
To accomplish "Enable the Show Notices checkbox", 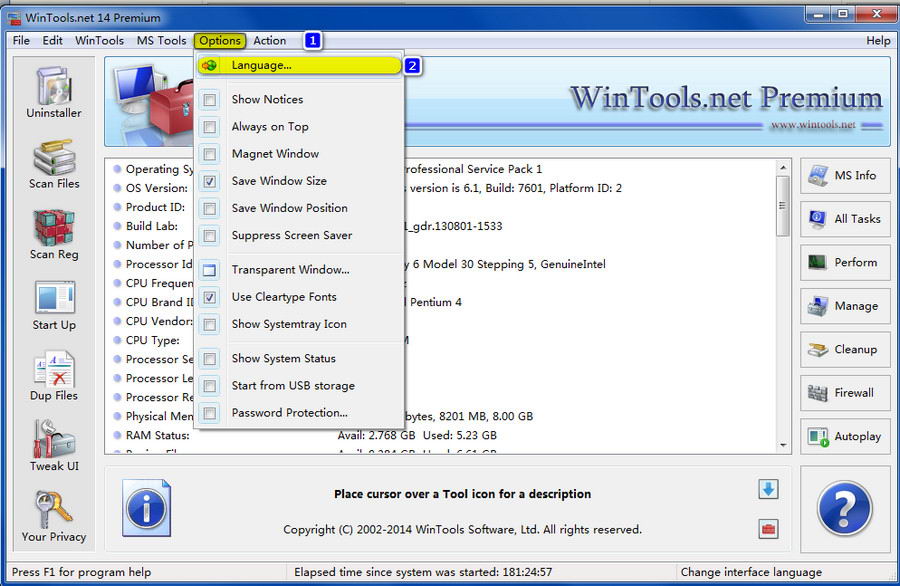I will click(210, 100).
